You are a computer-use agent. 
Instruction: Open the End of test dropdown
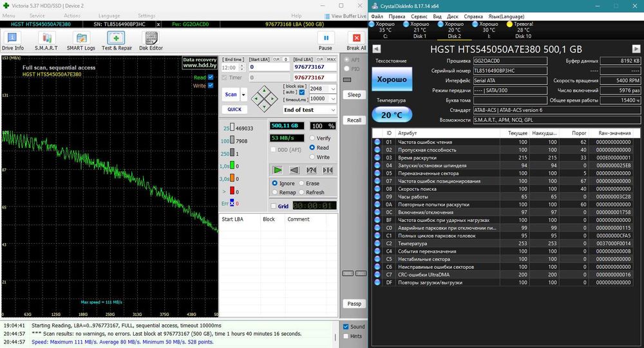332,110
